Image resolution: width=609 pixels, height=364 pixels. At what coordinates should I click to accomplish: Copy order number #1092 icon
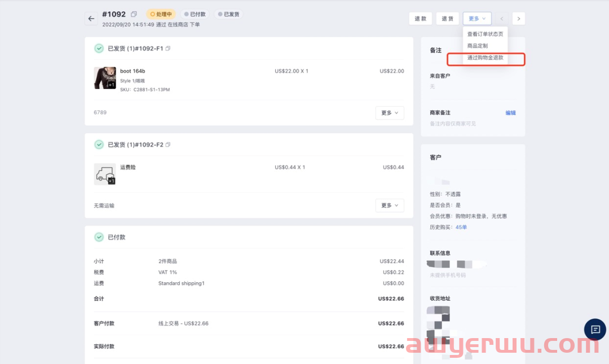134,14
